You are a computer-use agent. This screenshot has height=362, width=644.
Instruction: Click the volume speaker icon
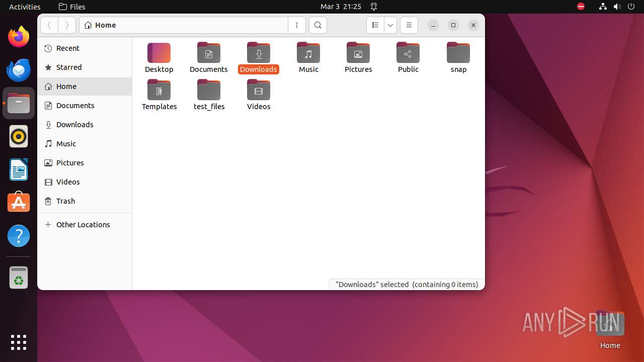[x=617, y=7]
